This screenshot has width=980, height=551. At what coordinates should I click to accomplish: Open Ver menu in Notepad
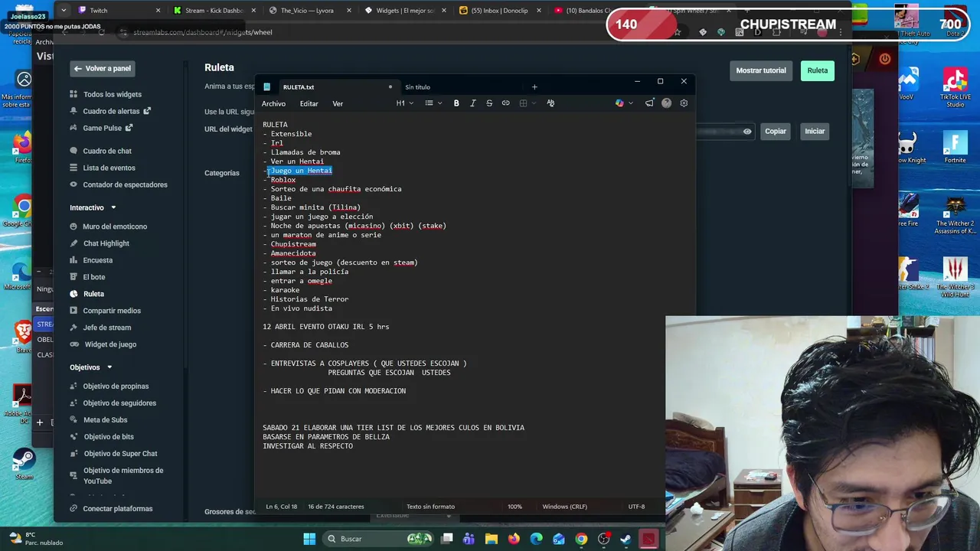pyautogui.click(x=338, y=103)
